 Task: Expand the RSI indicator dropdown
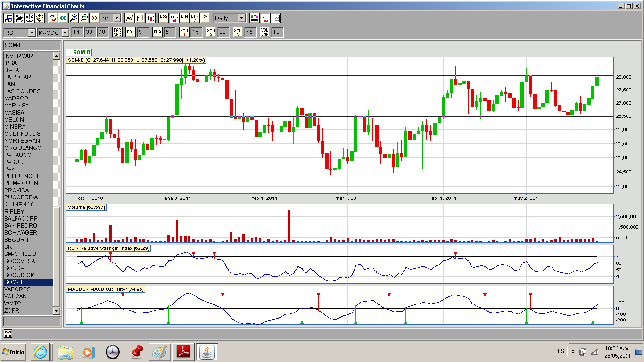click(32, 33)
